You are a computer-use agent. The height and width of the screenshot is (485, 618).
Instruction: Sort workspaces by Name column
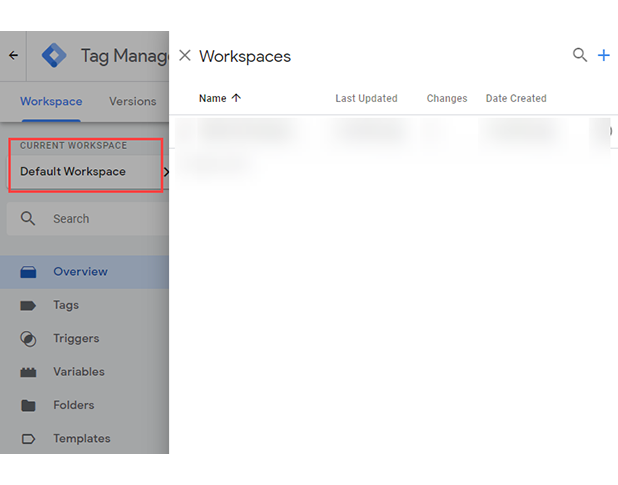pos(212,98)
